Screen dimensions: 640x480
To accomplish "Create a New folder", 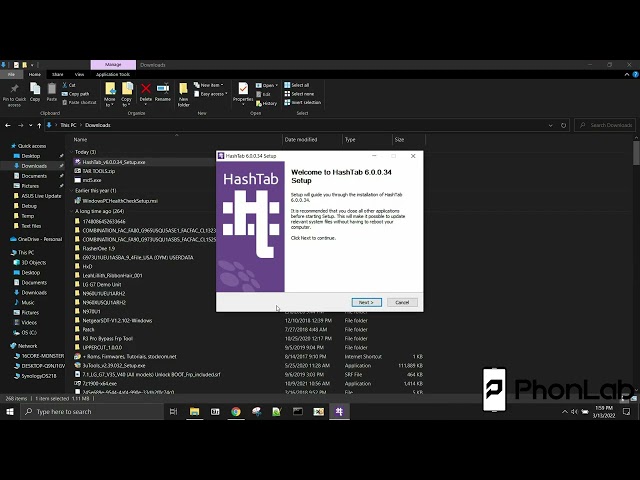I will pos(183,95).
